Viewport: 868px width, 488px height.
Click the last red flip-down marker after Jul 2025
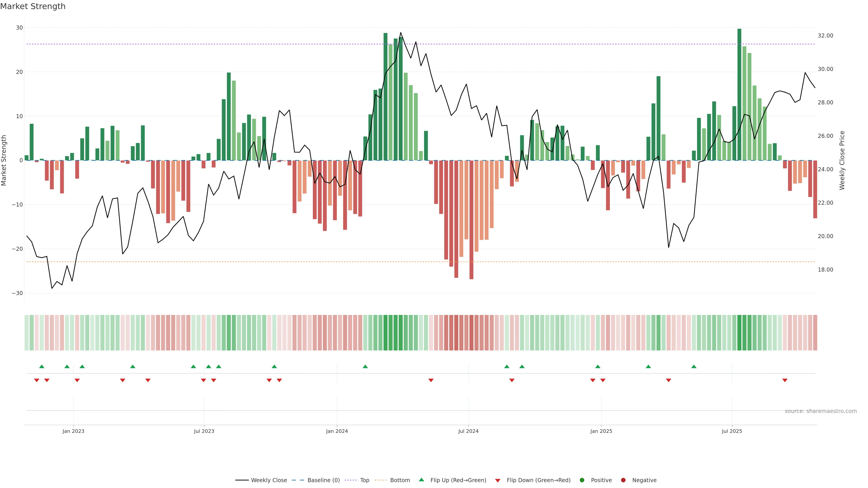pyautogui.click(x=785, y=380)
